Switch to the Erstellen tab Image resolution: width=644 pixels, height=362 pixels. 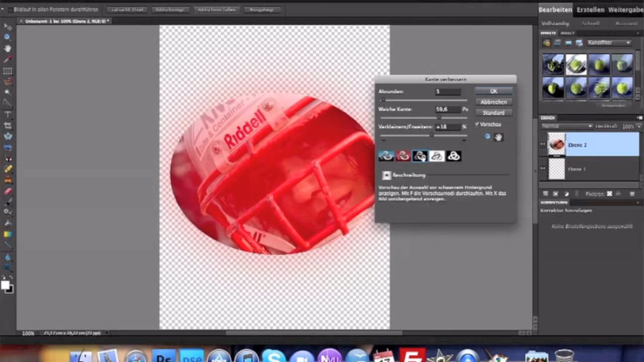(590, 10)
